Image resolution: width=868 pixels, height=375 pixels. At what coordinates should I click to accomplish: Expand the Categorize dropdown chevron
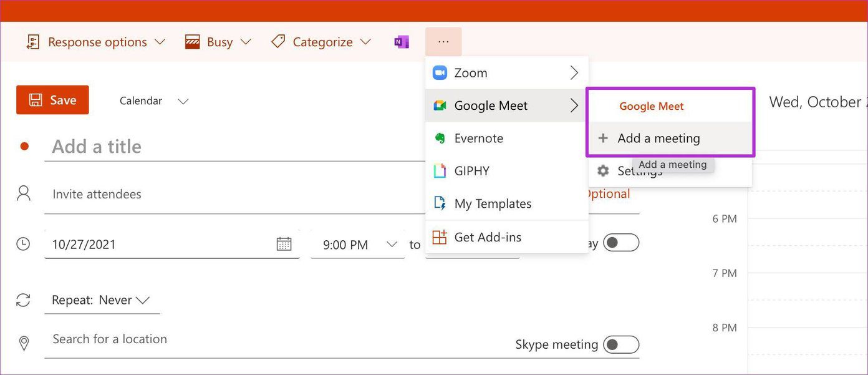365,42
